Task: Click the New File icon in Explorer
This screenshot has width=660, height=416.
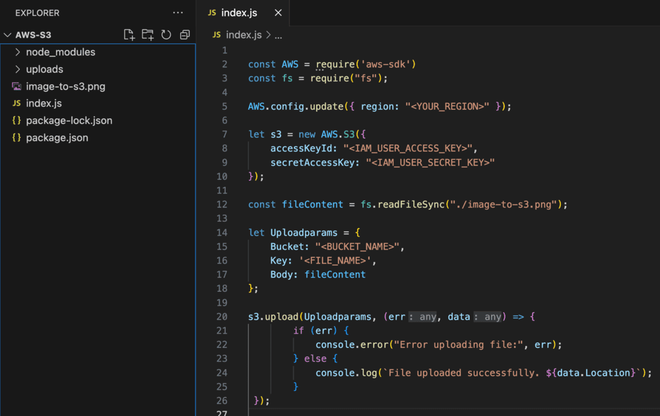Action: tap(129, 35)
